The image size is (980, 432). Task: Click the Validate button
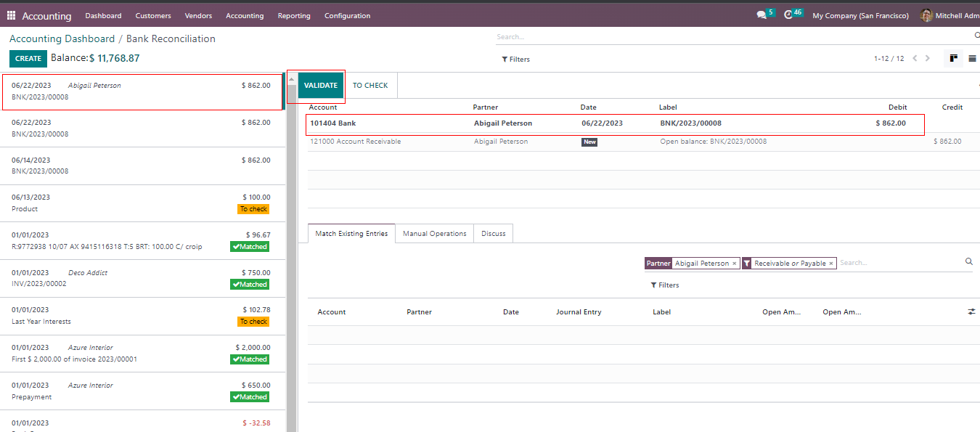(320, 86)
